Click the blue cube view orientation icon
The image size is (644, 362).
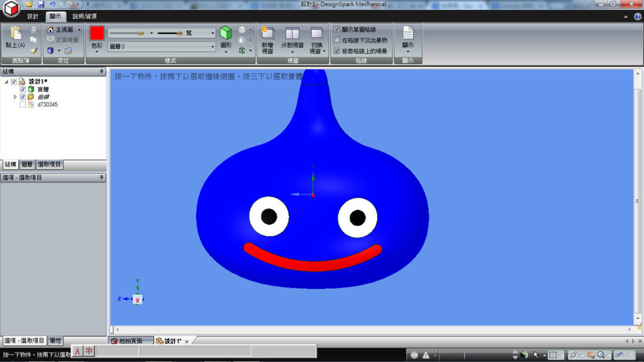click(50, 50)
